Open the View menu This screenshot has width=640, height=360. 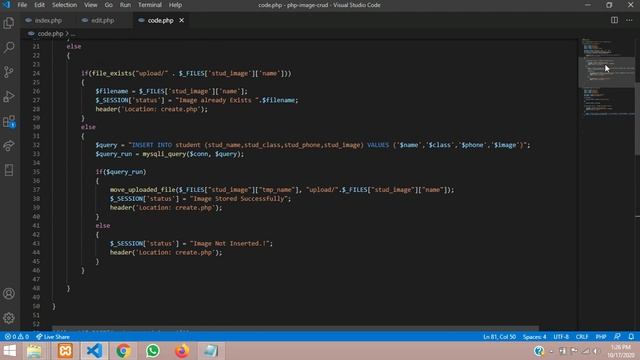point(90,5)
